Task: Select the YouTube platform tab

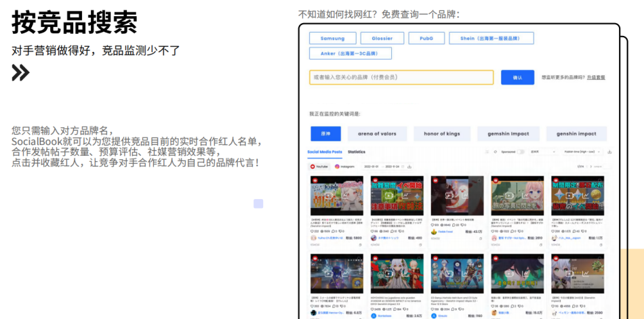Action: (x=320, y=167)
